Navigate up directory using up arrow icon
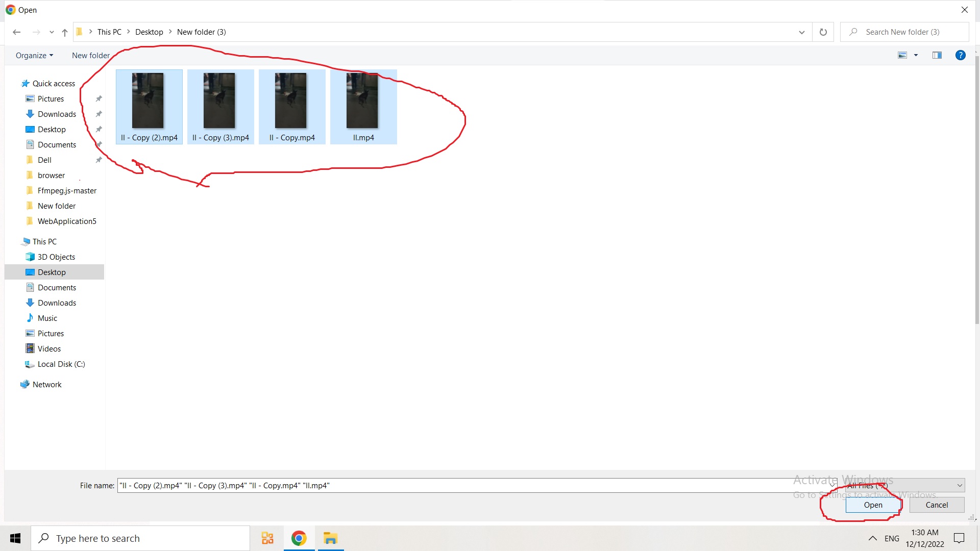 [65, 32]
